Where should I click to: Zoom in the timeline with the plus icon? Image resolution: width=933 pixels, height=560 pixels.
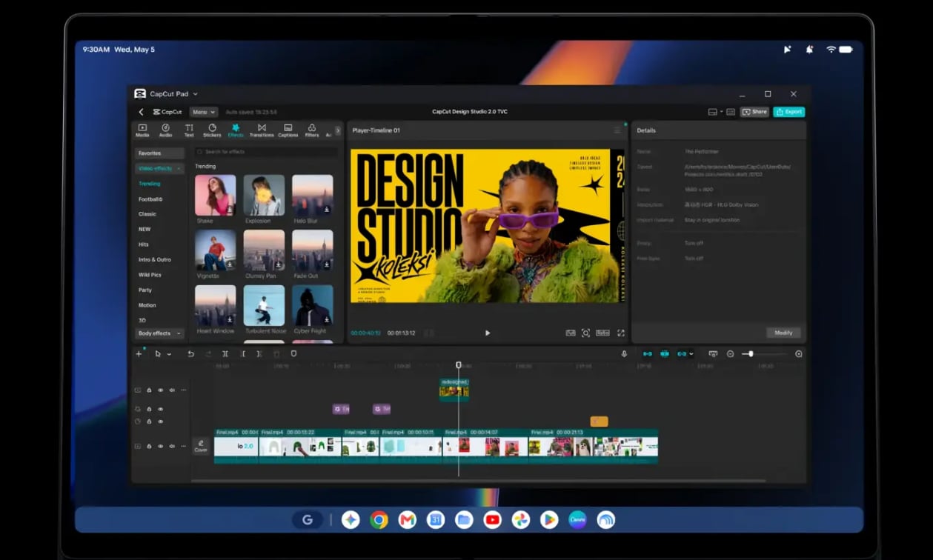pos(799,354)
